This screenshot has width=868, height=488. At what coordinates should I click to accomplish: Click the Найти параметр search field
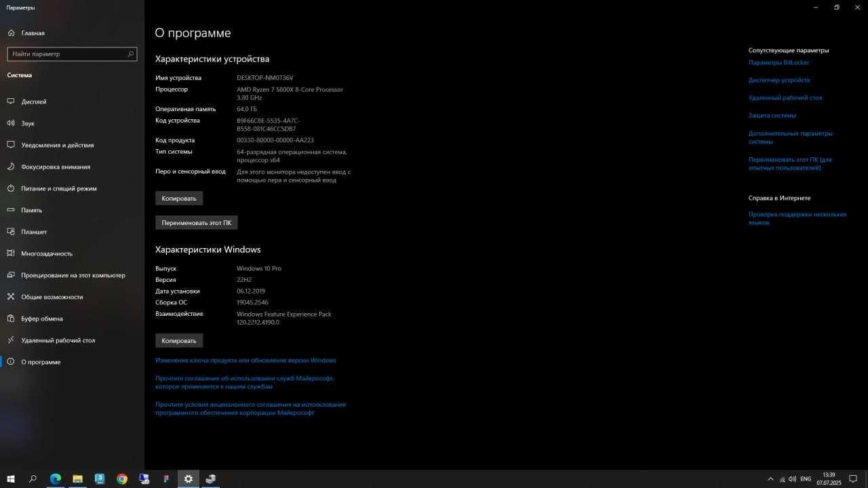coord(72,54)
